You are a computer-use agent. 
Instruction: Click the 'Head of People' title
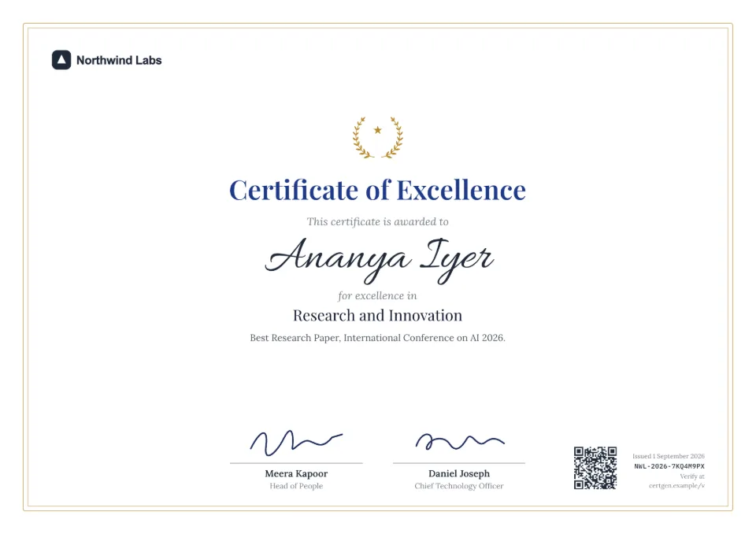[296, 486]
